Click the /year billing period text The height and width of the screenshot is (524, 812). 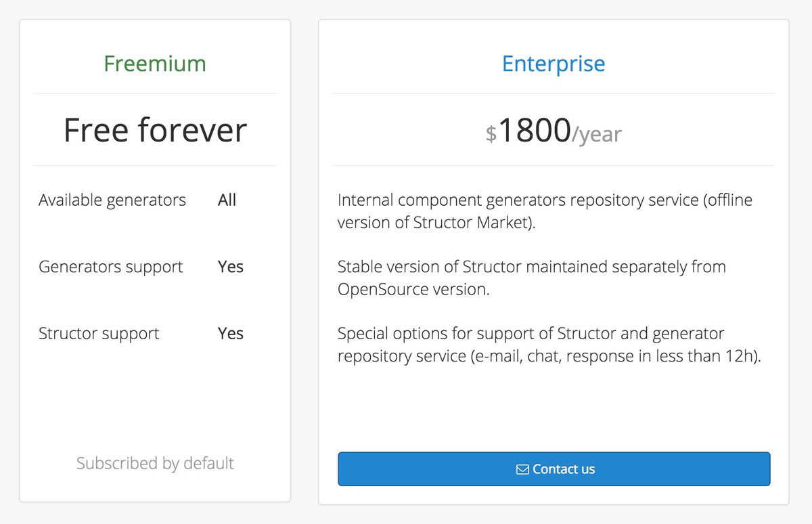[597, 134]
